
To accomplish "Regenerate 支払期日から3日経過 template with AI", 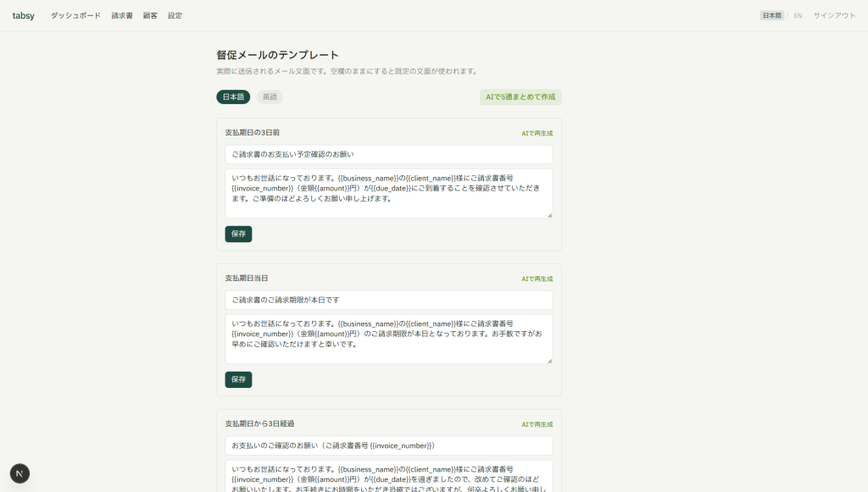I will (x=537, y=424).
